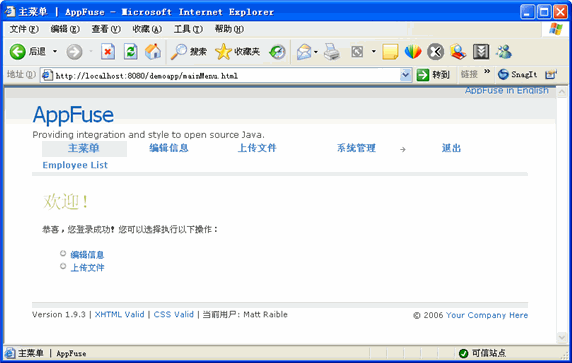The image size is (572, 363).
Task: Open the Employee List tab
Action: click(x=75, y=165)
